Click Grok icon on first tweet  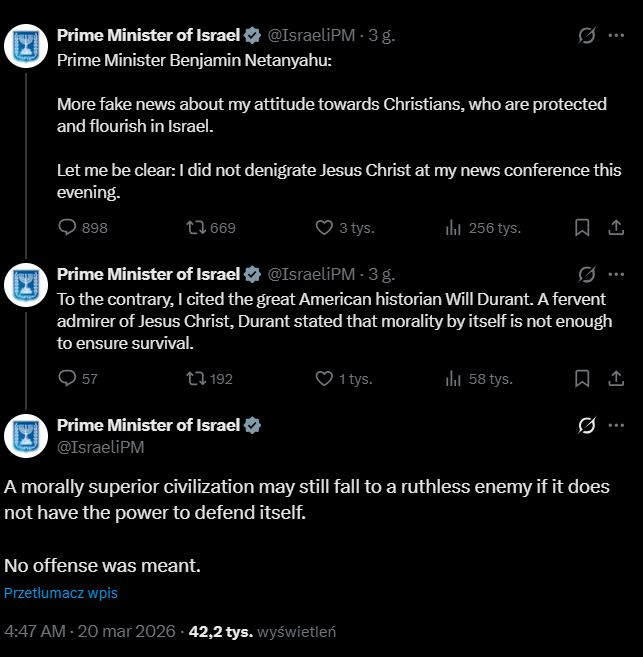(588, 36)
